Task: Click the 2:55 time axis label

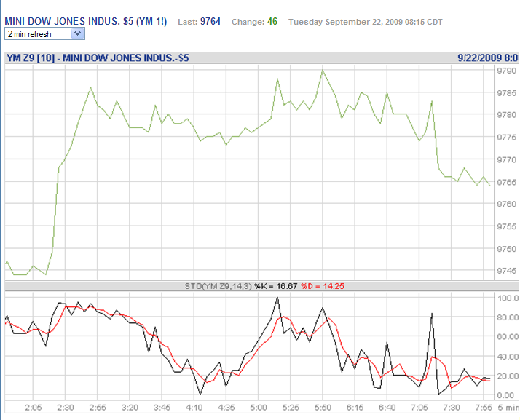Action: (x=98, y=408)
